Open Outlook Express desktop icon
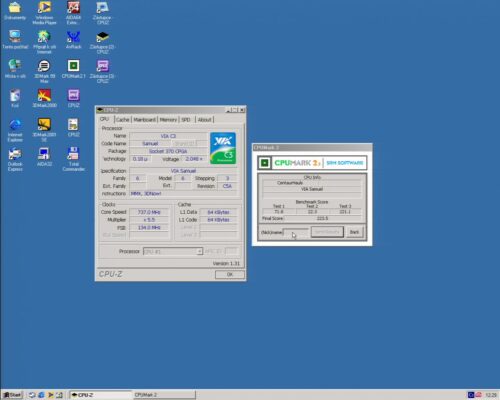500x400 pixels. [15, 159]
